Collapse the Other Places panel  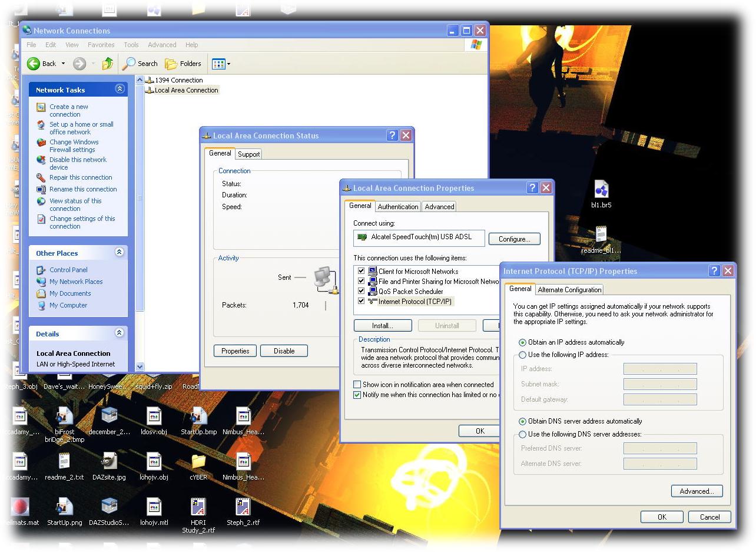click(x=120, y=252)
